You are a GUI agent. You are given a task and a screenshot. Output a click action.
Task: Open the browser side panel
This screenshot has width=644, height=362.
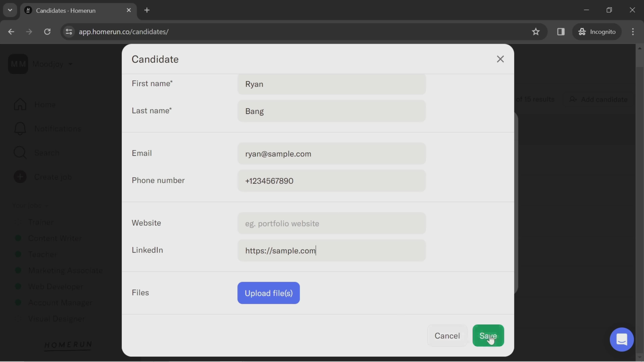point(561,32)
